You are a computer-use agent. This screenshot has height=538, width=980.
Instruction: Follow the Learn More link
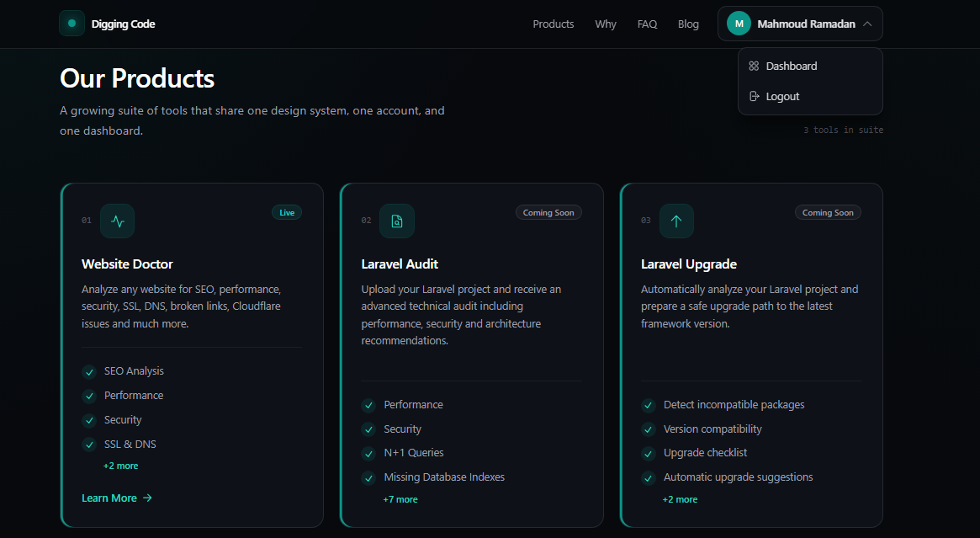pyautogui.click(x=117, y=498)
